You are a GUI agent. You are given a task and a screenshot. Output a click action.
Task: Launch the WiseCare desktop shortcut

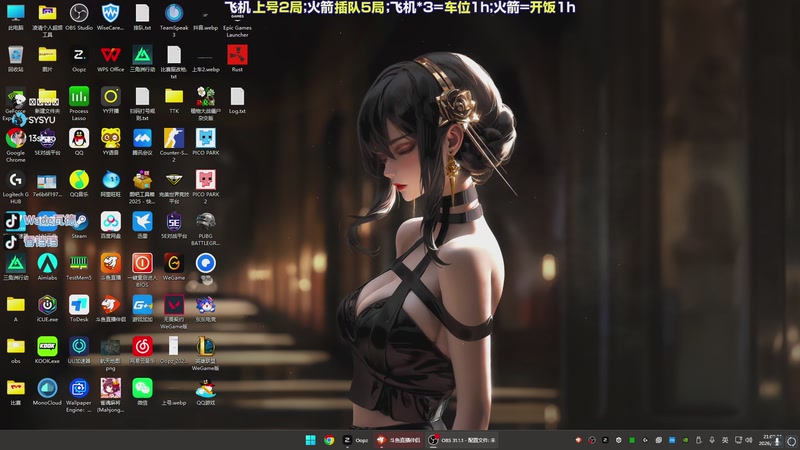pyautogui.click(x=110, y=17)
